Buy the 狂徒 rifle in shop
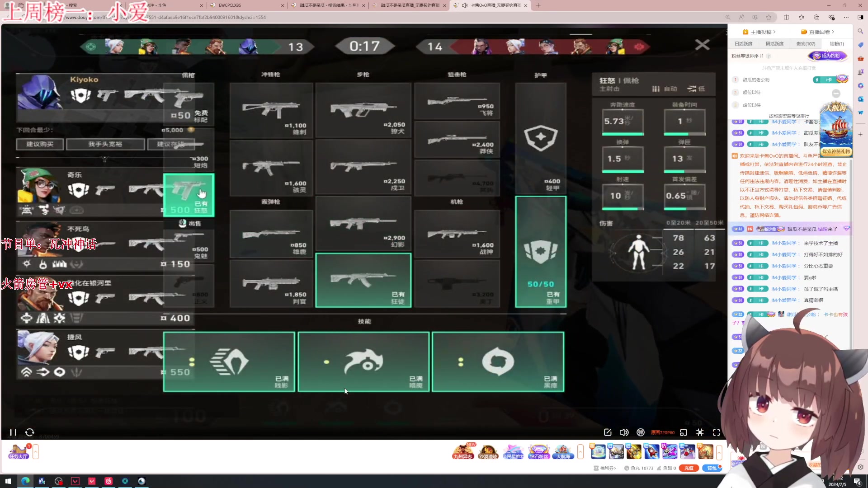The image size is (868, 488). pos(363,280)
